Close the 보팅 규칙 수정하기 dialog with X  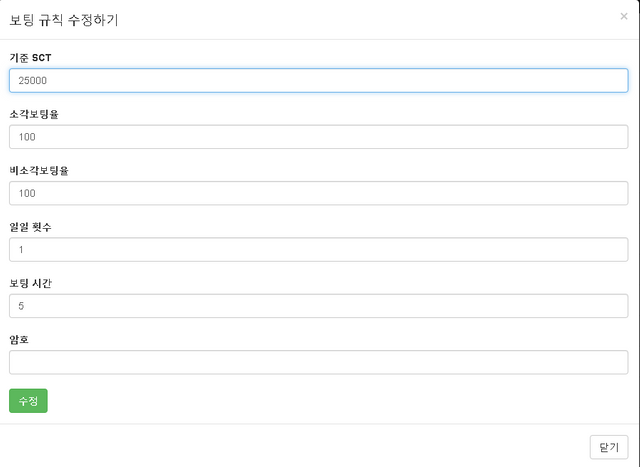624,16
